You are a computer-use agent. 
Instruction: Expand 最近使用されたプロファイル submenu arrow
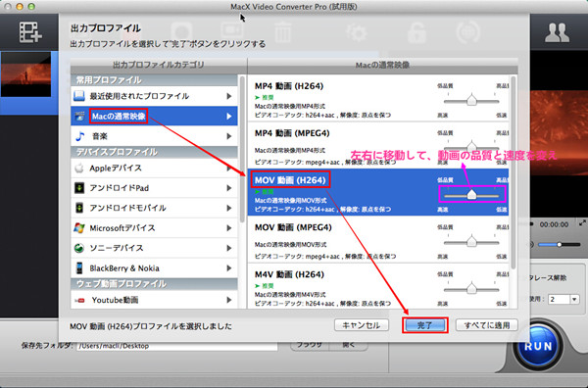point(228,96)
